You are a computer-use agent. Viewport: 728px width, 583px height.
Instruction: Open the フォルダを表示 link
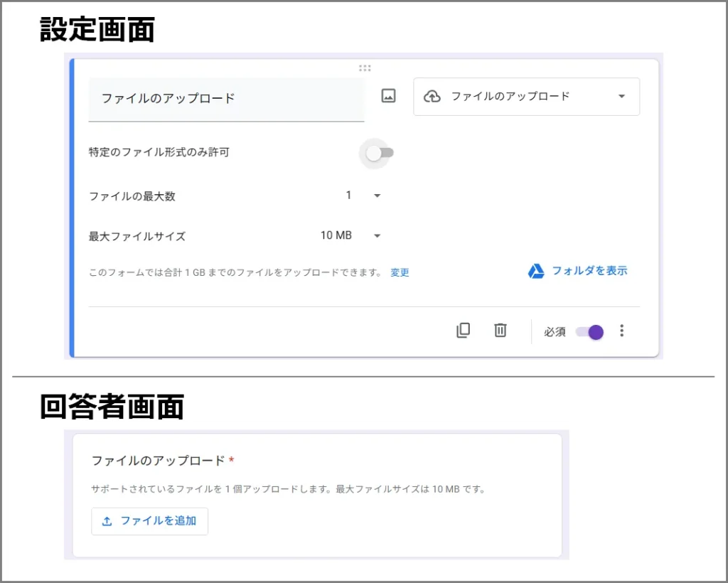[x=589, y=271]
